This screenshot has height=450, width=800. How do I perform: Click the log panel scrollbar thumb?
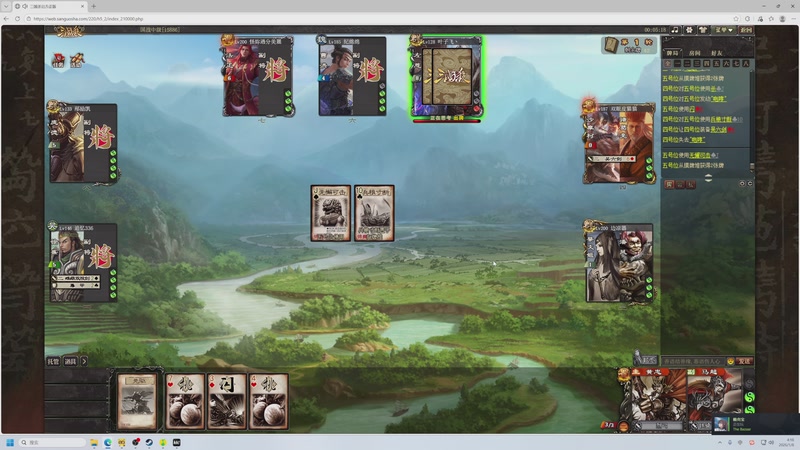[x=752, y=167]
